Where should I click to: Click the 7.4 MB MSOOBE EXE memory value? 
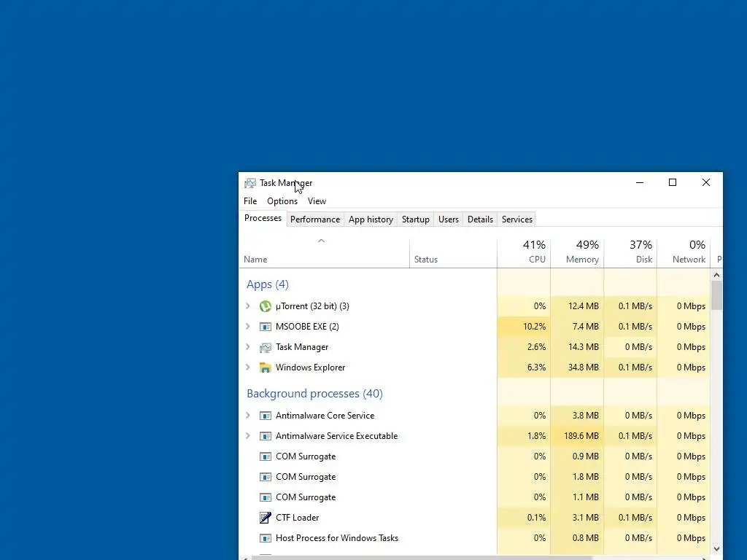point(586,327)
